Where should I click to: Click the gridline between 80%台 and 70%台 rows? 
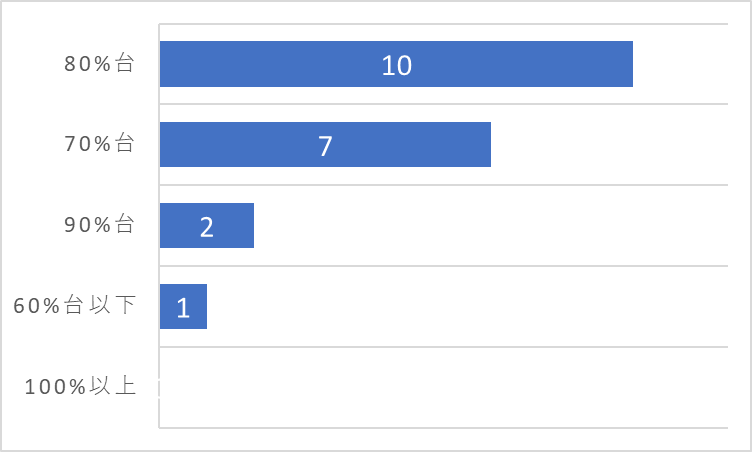(x=444, y=104)
